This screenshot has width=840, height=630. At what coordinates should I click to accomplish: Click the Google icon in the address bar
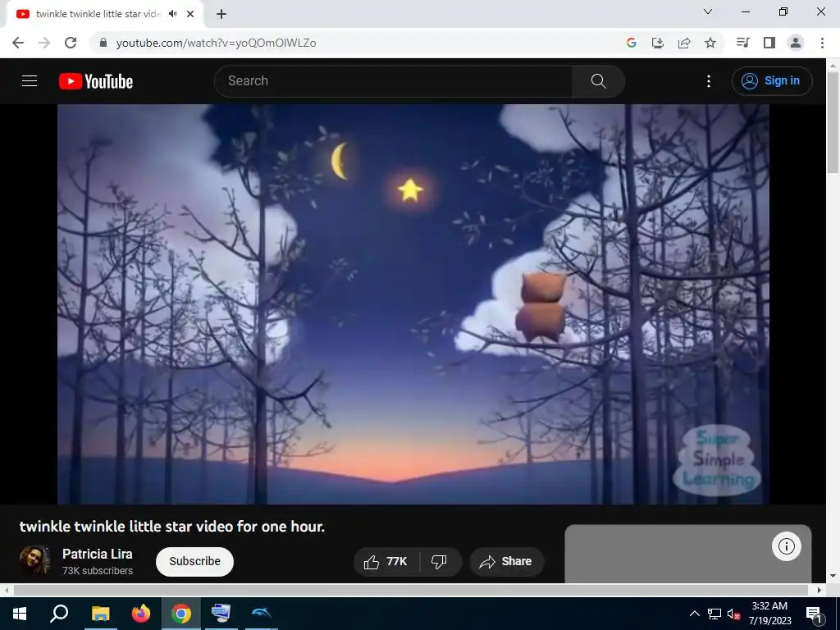(x=631, y=43)
